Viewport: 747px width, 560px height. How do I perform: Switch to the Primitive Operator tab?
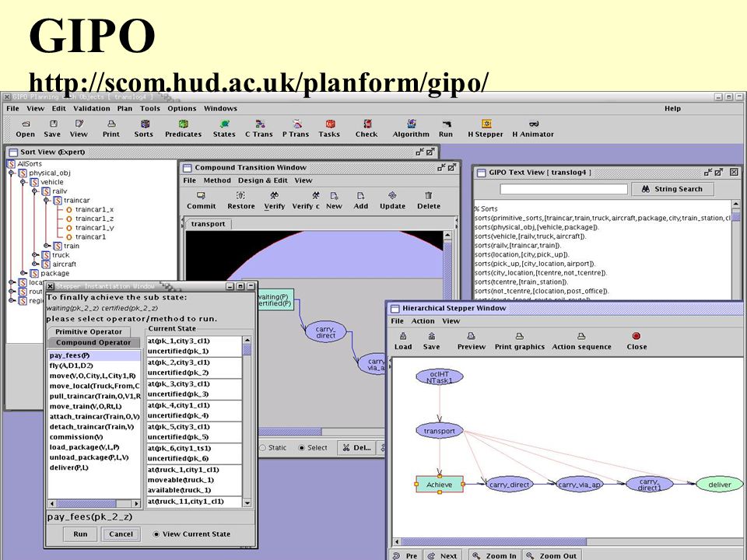[x=89, y=332]
